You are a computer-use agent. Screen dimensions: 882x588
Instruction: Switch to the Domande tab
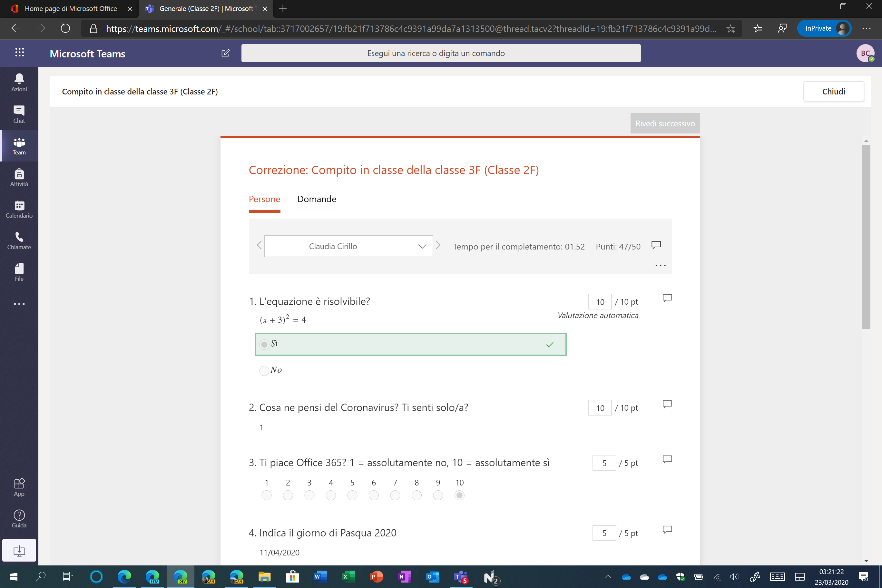317,199
